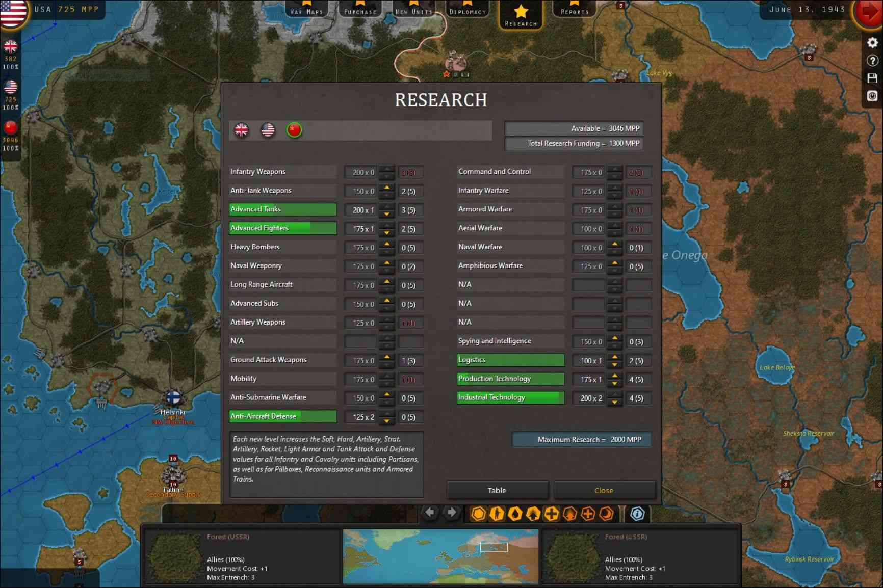
Task: Open the New Units menu
Action: click(414, 9)
